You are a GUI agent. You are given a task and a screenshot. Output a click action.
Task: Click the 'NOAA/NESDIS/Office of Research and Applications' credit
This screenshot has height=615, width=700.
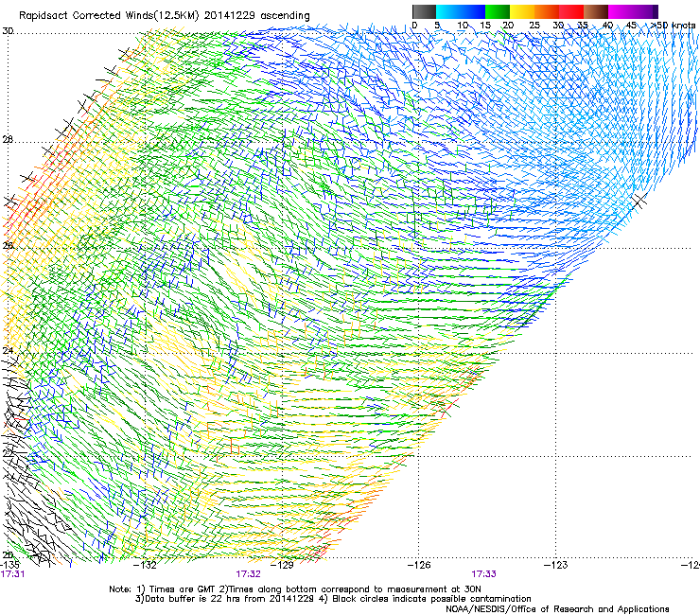(557, 609)
